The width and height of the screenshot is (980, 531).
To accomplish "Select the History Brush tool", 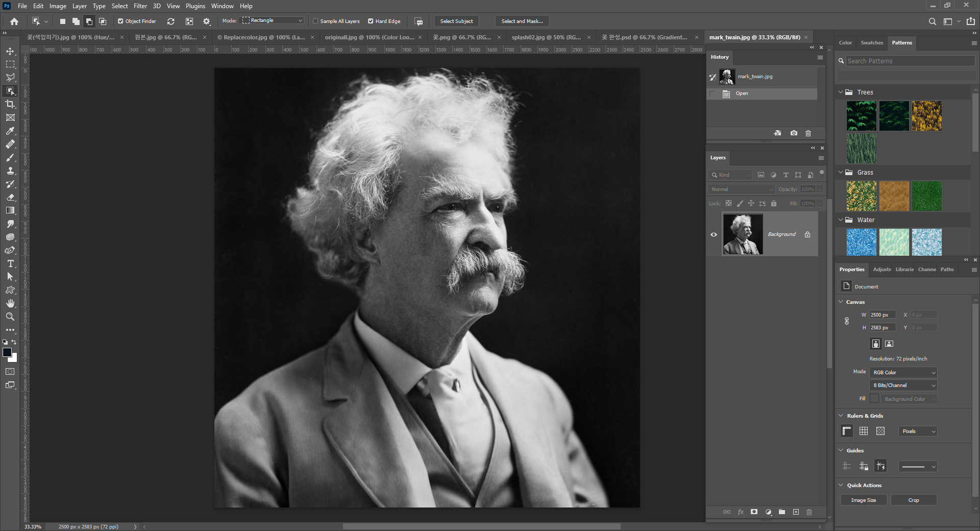I will (x=10, y=184).
